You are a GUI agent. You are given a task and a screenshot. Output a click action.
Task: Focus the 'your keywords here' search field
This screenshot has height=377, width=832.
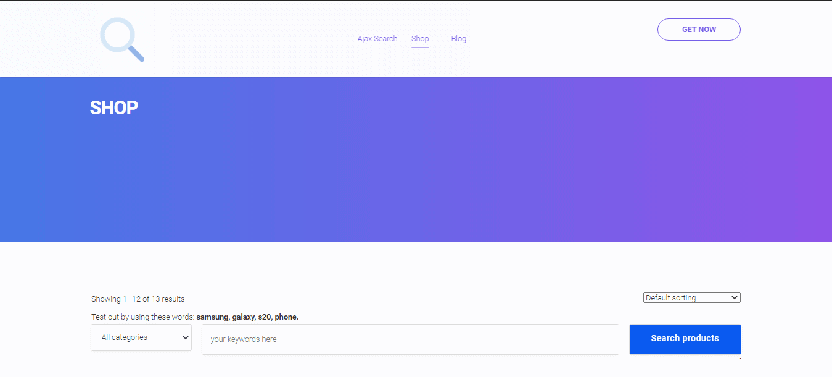coord(410,339)
